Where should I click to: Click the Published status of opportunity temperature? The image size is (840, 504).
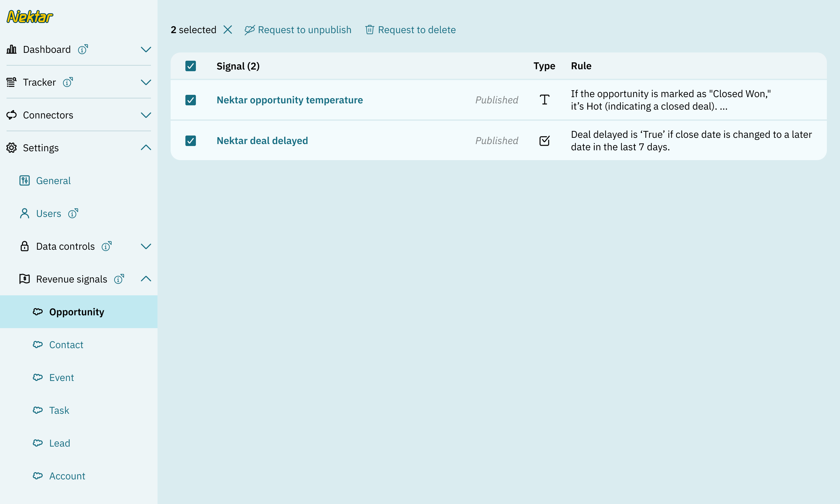497,100
